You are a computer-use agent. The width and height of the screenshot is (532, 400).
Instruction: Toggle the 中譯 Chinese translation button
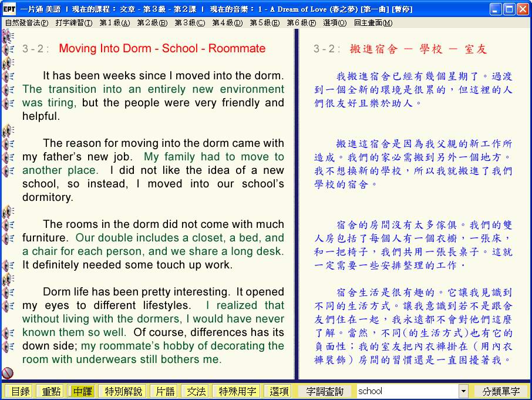coord(82,391)
